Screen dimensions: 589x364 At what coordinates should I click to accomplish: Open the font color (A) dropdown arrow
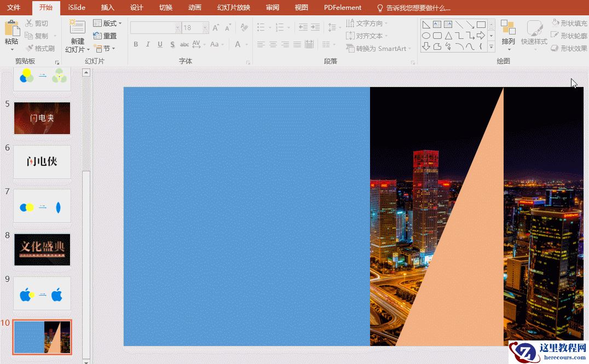coord(247,44)
